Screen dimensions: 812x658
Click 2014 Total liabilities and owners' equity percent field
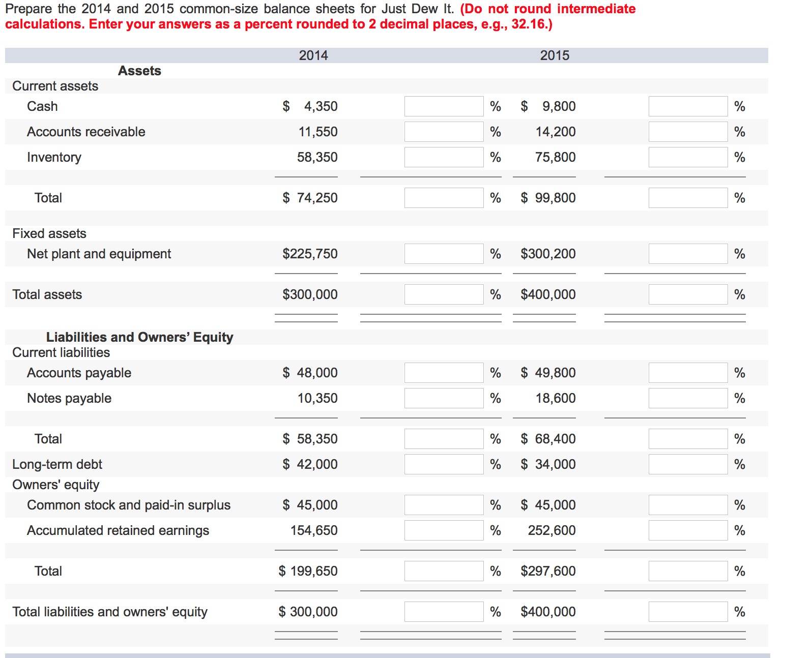(x=444, y=612)
